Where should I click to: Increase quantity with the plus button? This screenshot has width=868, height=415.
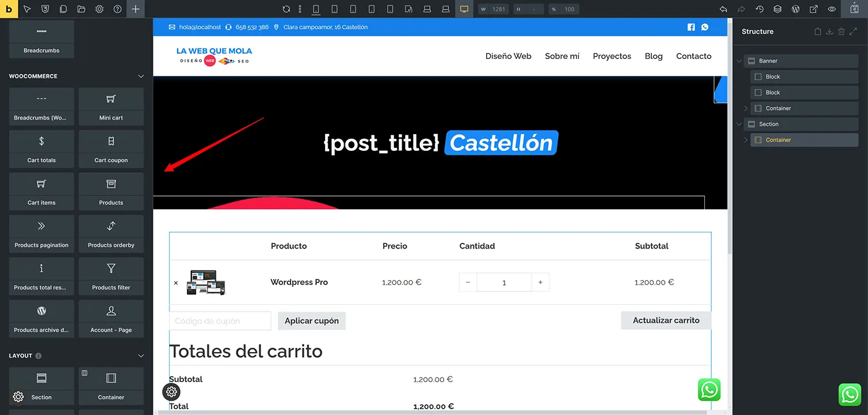tap(540, 283)
